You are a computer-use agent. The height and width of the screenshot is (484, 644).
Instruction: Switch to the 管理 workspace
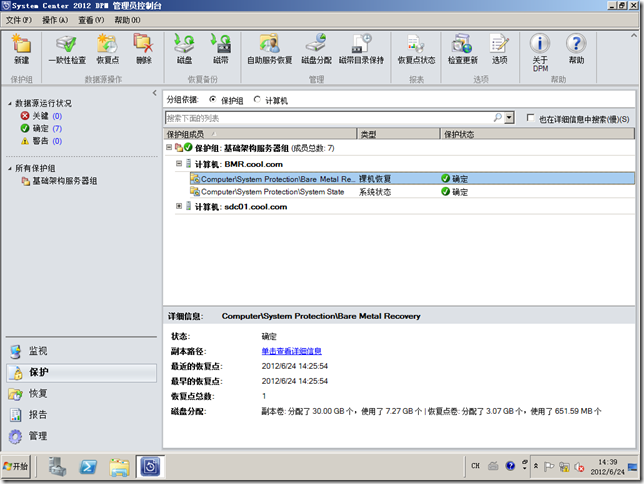coord(81,436)
